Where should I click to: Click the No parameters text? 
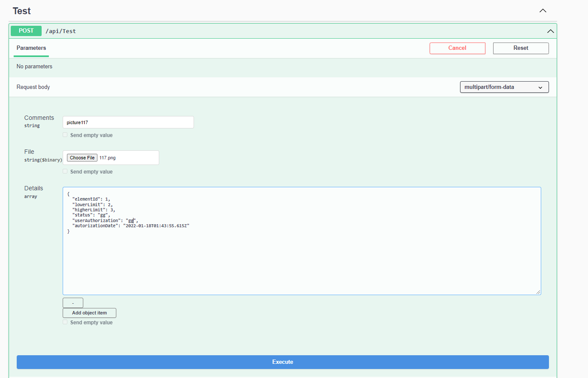pyautogui.click(x=34, y=67)
